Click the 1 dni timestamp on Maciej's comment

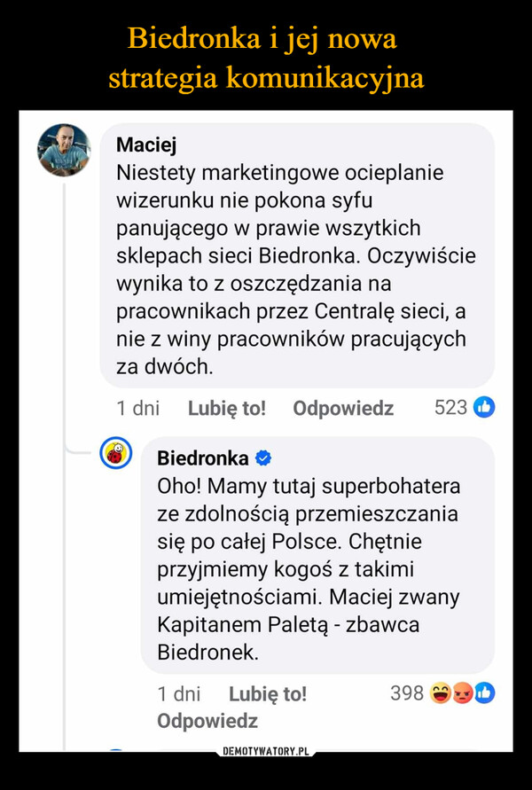[137, 409]
